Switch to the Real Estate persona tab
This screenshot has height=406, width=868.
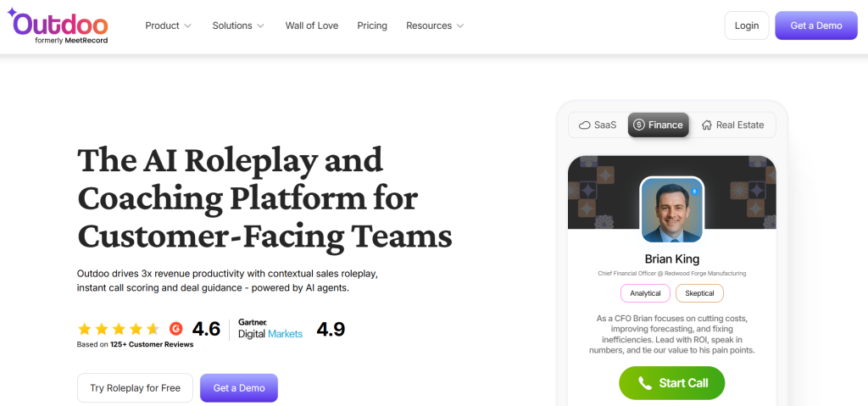click(x=732, y=125)
